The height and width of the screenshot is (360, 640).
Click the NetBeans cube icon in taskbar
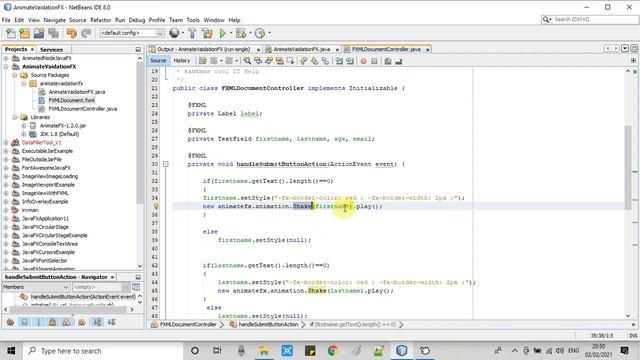(x=402, y=351)
